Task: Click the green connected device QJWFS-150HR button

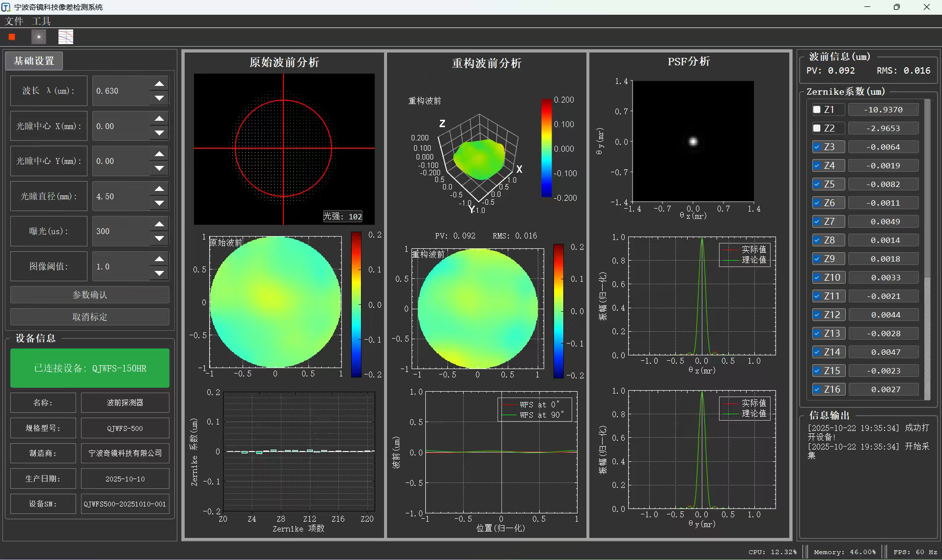Action: (90, 368)
